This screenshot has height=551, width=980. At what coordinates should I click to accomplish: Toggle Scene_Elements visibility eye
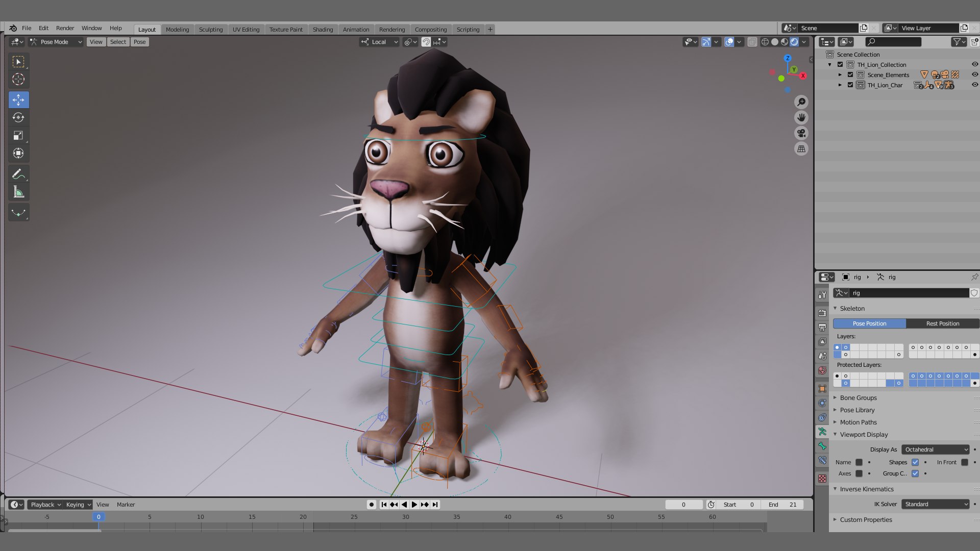click(x=975, y=74)
